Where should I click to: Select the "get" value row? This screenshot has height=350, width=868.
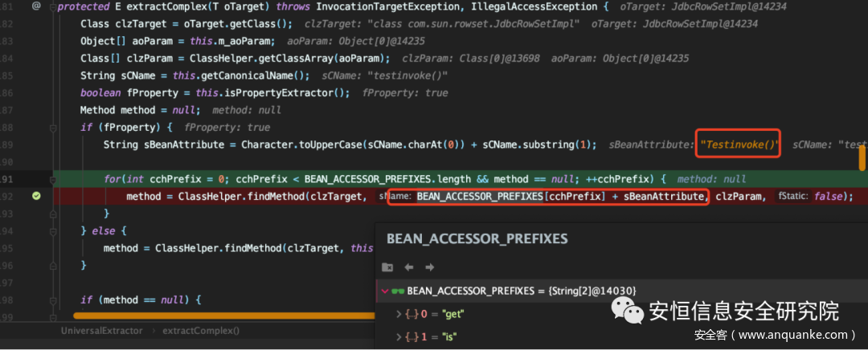pos(621,314)
